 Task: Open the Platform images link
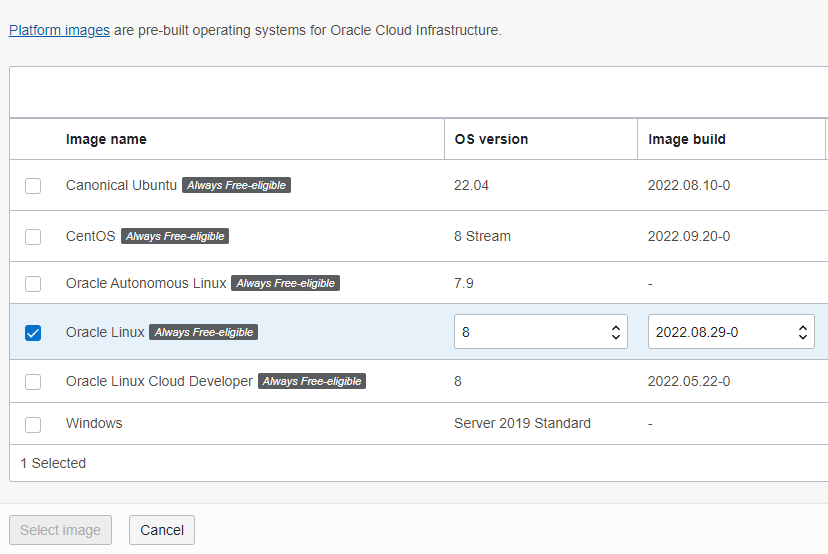pos(59,30)
